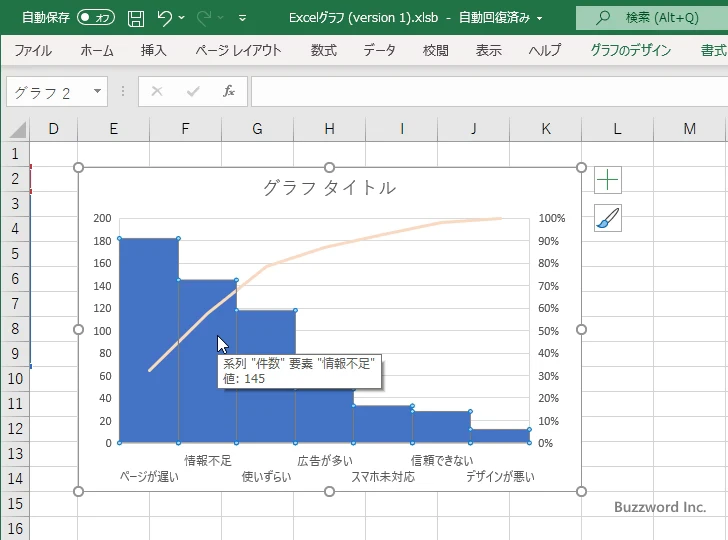728x540 pixels.
Task: Toggle the 自動保存 AutoSave switch
Action: (x=96, y=18)
